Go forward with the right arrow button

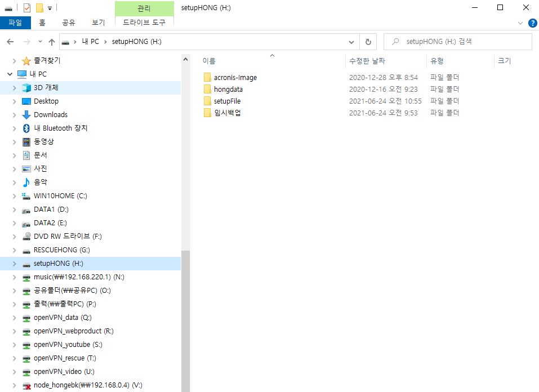pos(26,42)
